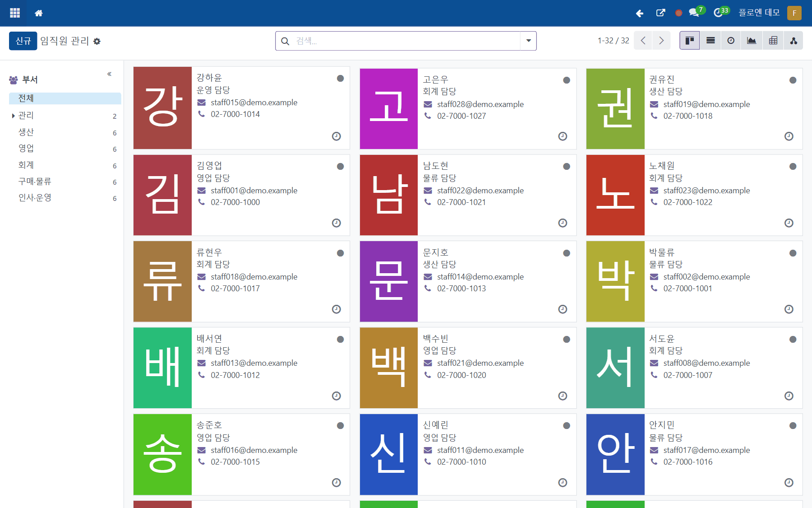Filter by 생산 department
Image resolution: width=812 pixels, height=508 pixels.
click(26, 132)
